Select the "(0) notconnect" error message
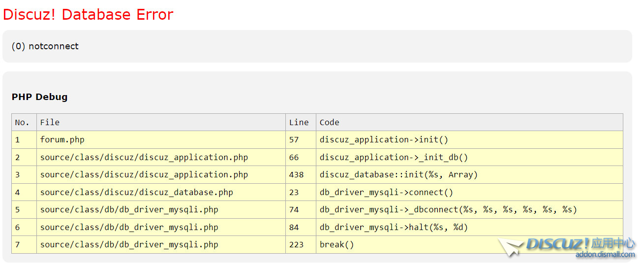The image size is (644, 267). click(45, 46)
